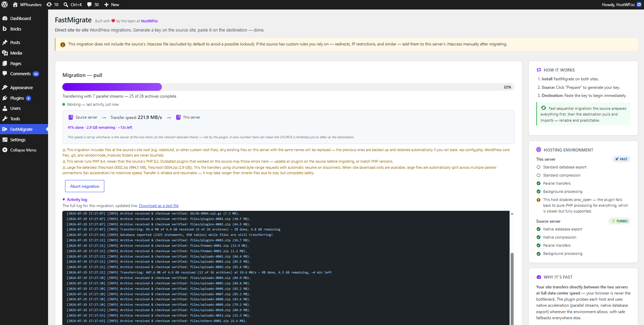Click Source server Background processing check mark

tap(538, 253)
